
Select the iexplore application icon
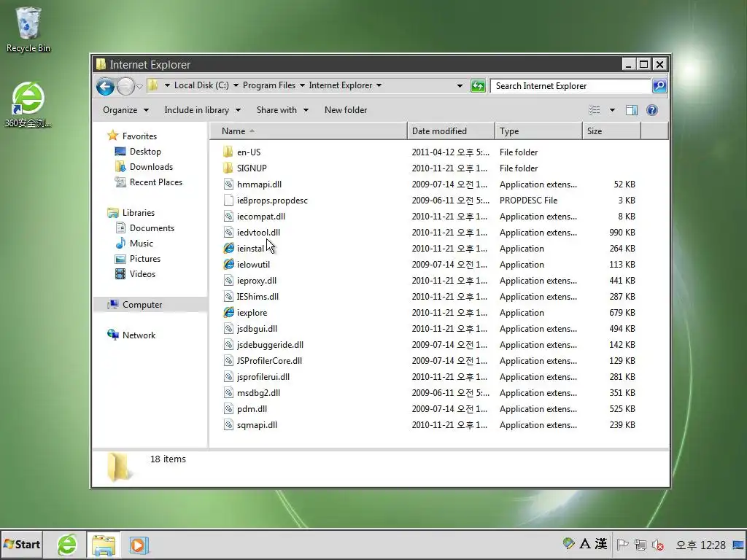(x=228, y=312)
